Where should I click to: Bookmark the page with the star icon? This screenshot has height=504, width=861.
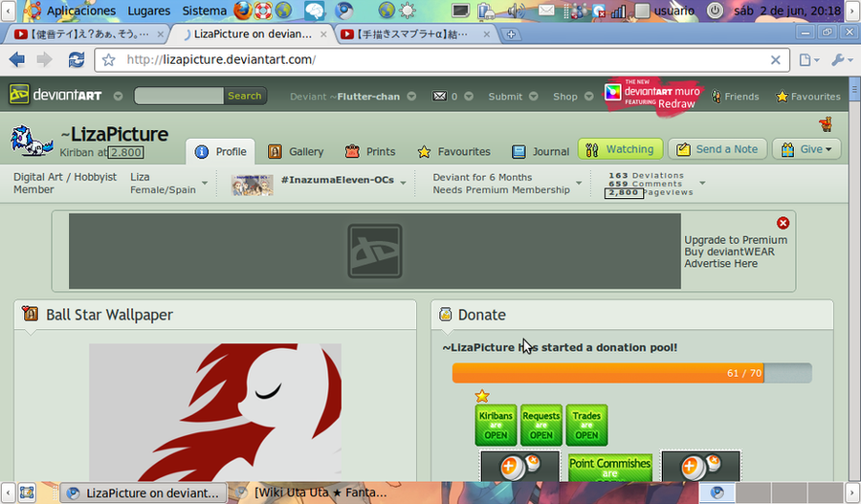(x=109, y=60)
